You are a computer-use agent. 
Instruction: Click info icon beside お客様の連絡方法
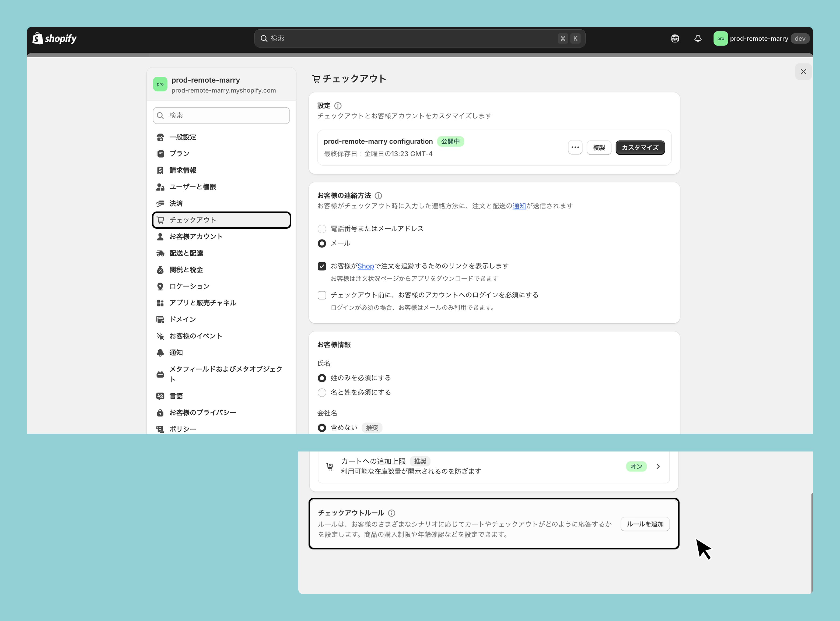(x=379, y=195)
